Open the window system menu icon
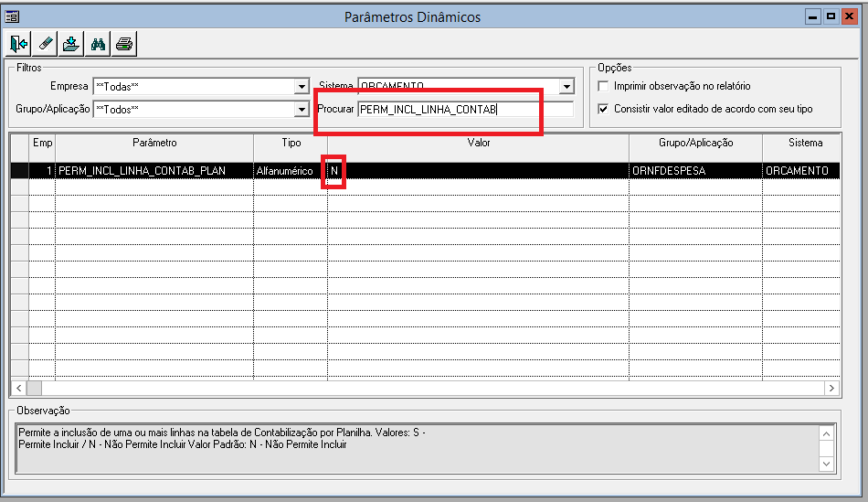 [x=12, y=16]
